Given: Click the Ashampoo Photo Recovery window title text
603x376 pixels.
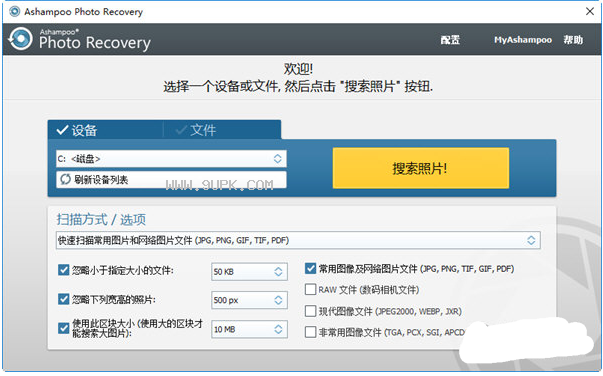Looking at the screenshot, I should (x=83, y=12).
